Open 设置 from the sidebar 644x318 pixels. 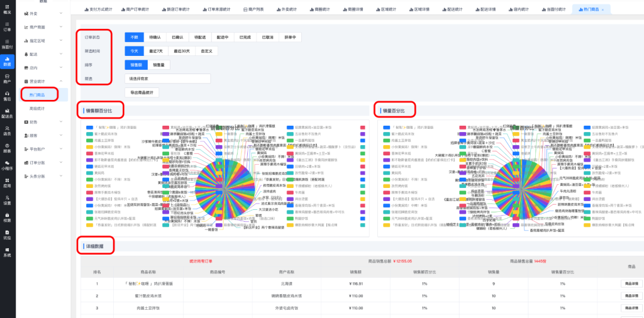[x=7, y=201]
